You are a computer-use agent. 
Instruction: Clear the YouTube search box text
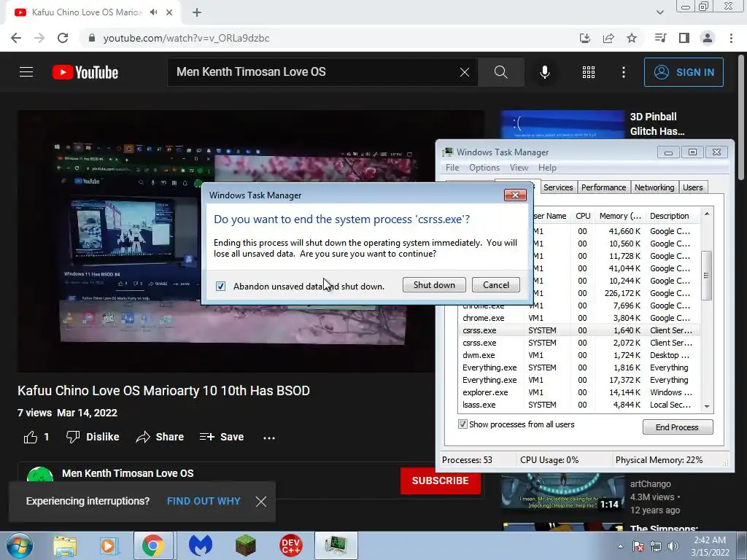point(465,72)
